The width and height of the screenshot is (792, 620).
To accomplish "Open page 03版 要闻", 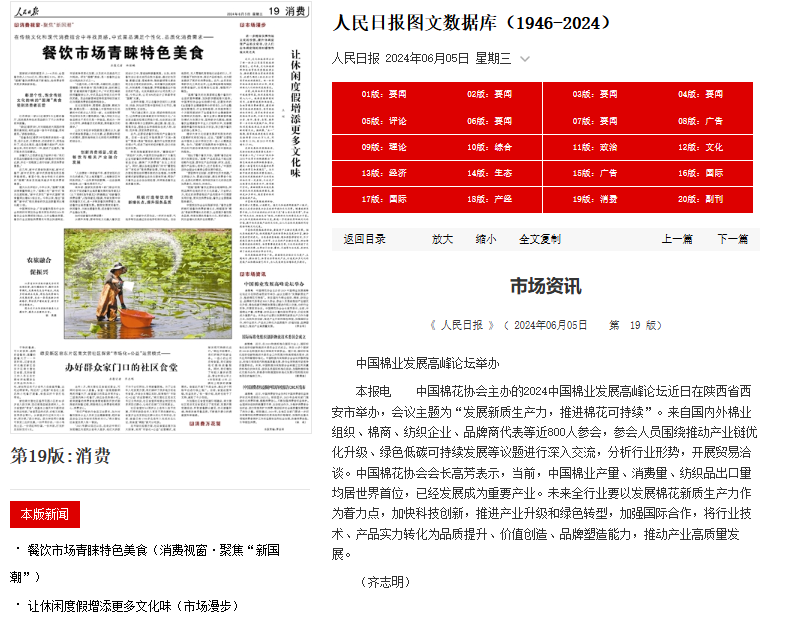I will coord(595,94).
